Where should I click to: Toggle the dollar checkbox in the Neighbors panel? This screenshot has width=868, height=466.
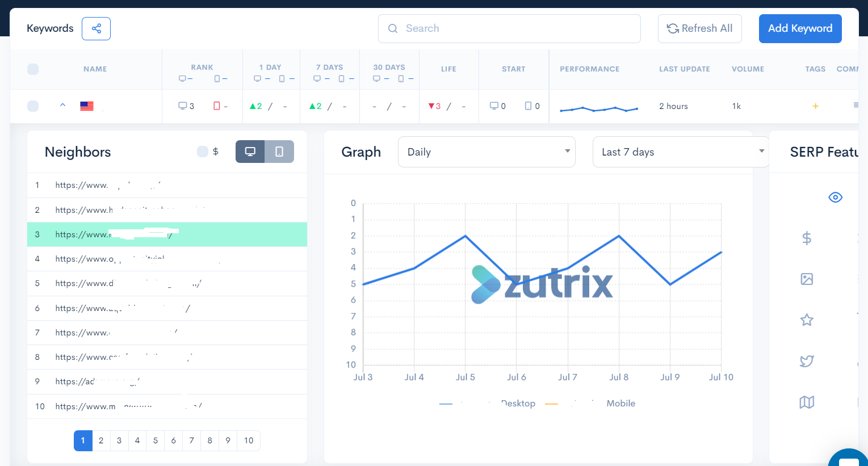coord(203,152)
